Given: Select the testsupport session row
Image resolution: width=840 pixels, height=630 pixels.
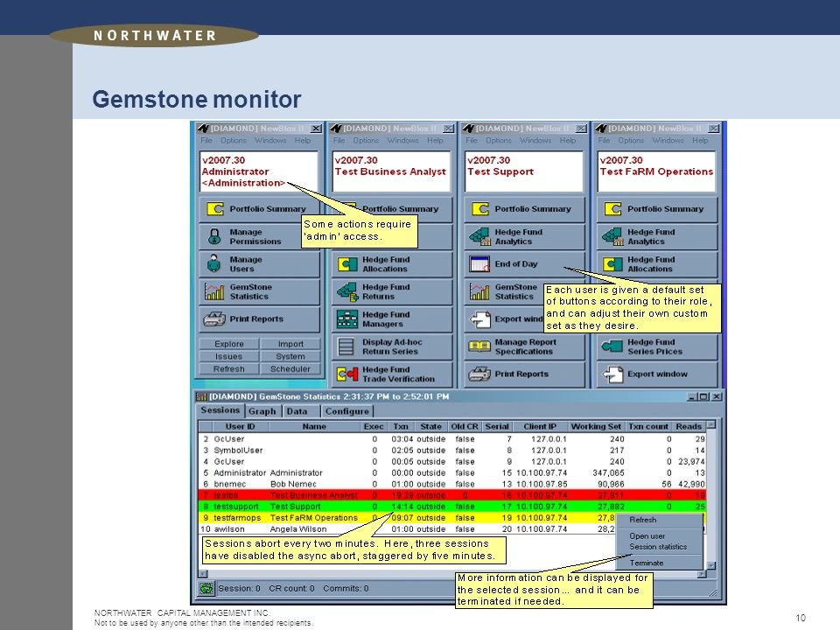Looking at the screenshot, I should [451, 507].
